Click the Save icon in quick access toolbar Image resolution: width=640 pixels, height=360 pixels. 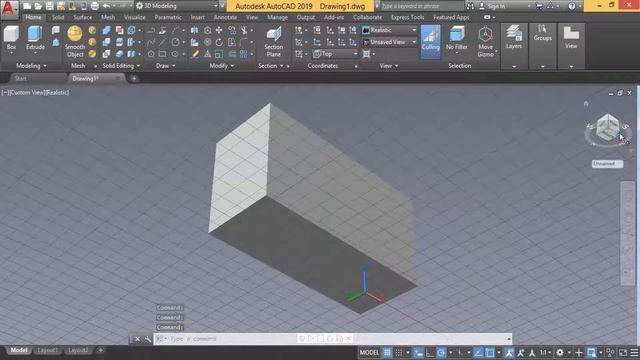pos(49,6)
